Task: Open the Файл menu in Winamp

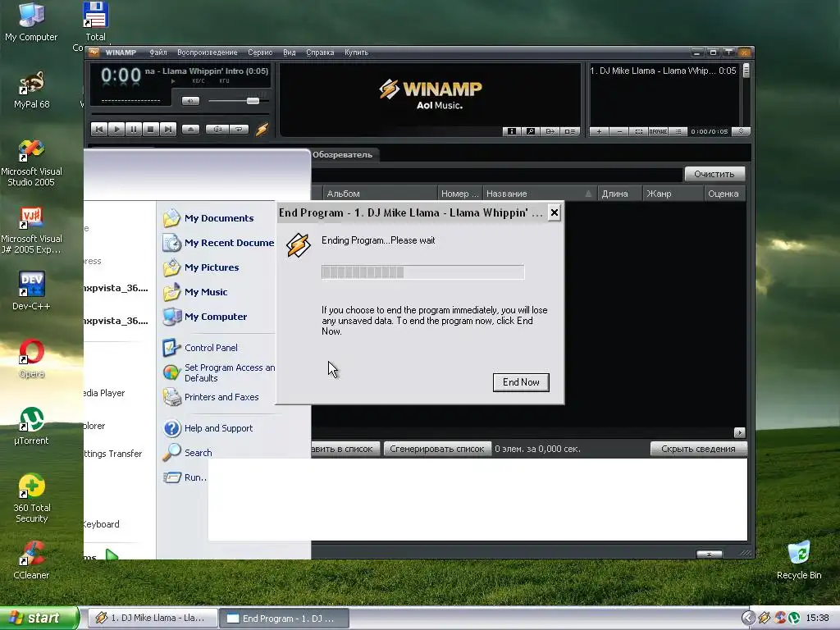Action: pos(158,52)
